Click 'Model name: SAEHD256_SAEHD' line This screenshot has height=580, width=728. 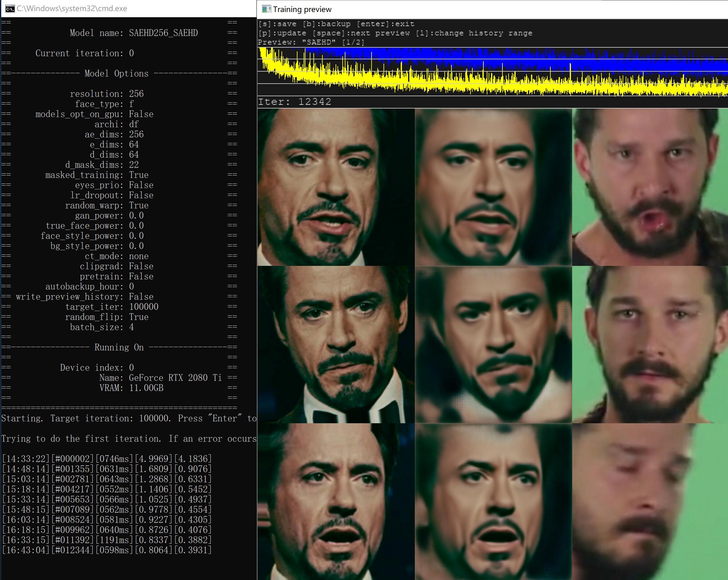tap(134, 33)
